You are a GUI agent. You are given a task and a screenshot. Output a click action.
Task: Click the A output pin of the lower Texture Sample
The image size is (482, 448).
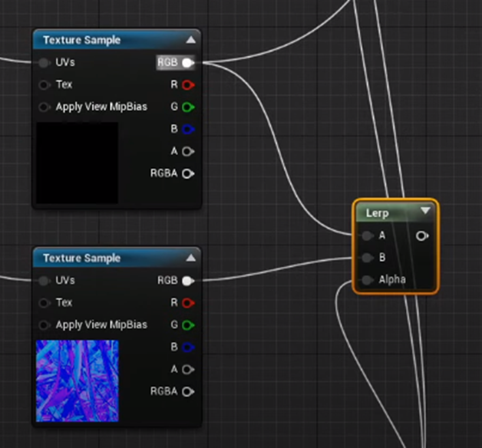[x=188, y=369]
